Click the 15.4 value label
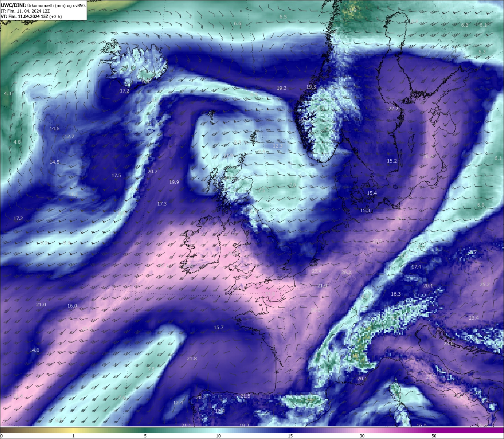This screenshot has height=439, width=504. tap(372, 193)
